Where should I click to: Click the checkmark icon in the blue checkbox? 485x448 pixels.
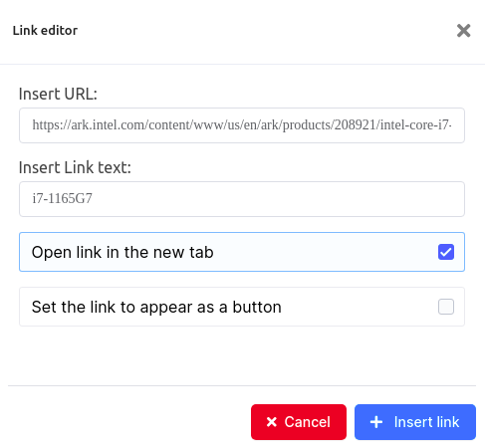446,252
